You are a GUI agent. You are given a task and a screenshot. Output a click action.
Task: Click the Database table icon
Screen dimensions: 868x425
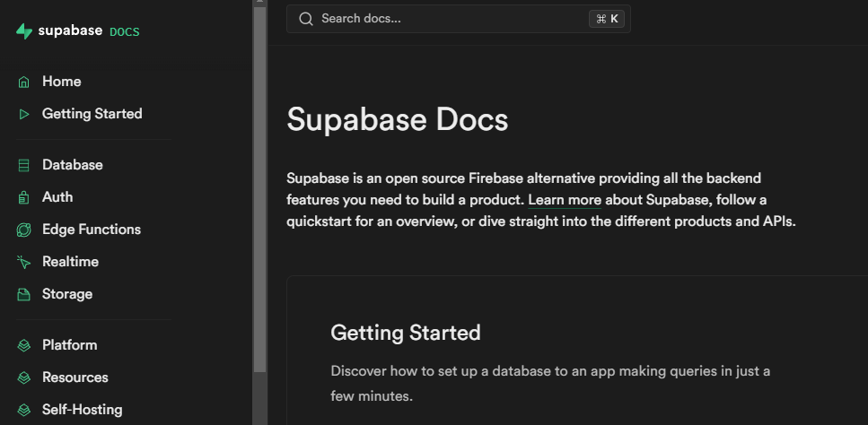pyautogui.click(x=23, y=165)
